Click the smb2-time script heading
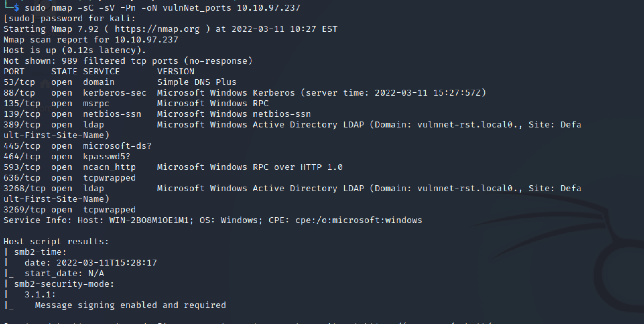This screenshot has height=324, width=644. pos(40,252)
